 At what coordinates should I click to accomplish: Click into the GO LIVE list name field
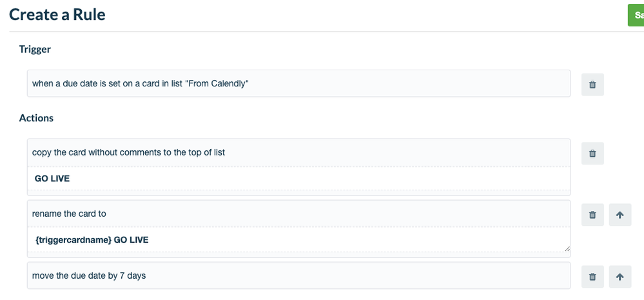(298, 178)
